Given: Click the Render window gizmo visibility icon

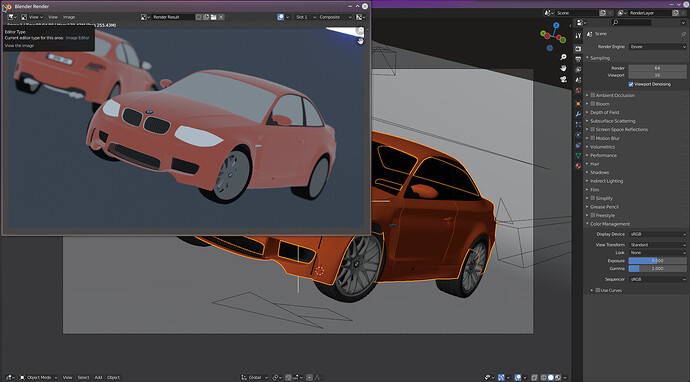Looking at the screenshot, I should [x=280, y=17].
